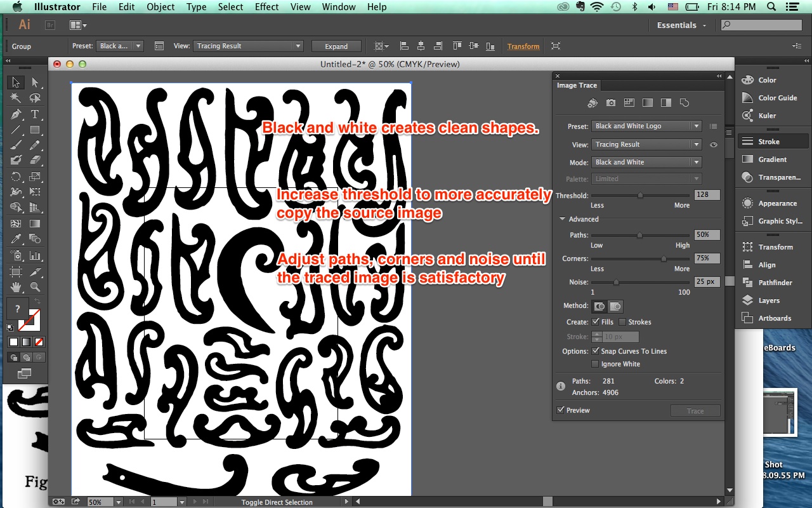
Task: Open the Type menu
Action: [x=196, y=7]
